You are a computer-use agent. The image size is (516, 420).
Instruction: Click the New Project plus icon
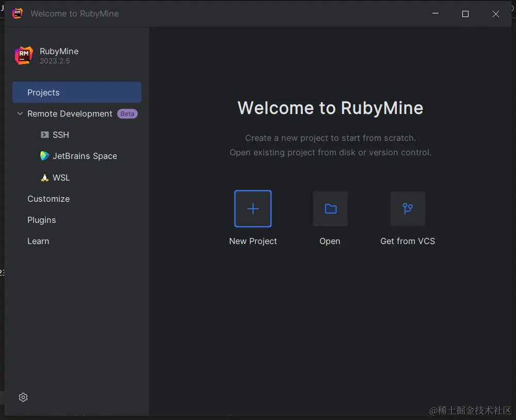click(253, 208)
